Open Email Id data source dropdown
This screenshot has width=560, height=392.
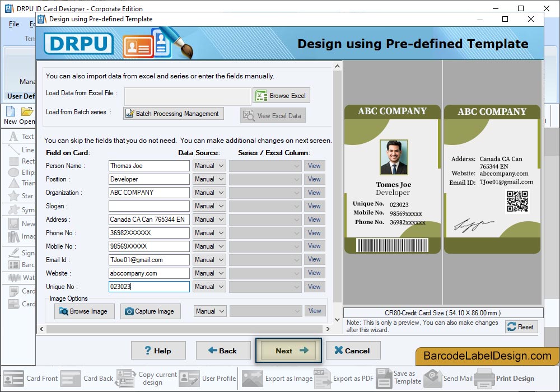click(209, 259)
